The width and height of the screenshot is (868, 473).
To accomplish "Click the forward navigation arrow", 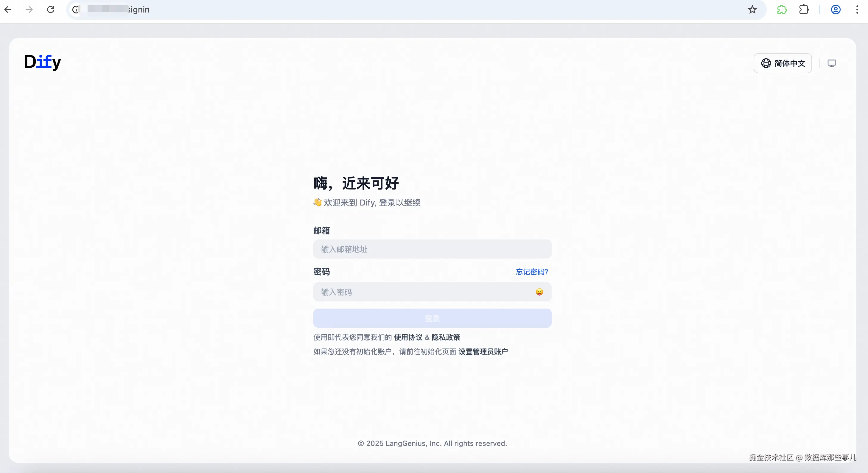I will pyautogui.click(x=29, y=10).
